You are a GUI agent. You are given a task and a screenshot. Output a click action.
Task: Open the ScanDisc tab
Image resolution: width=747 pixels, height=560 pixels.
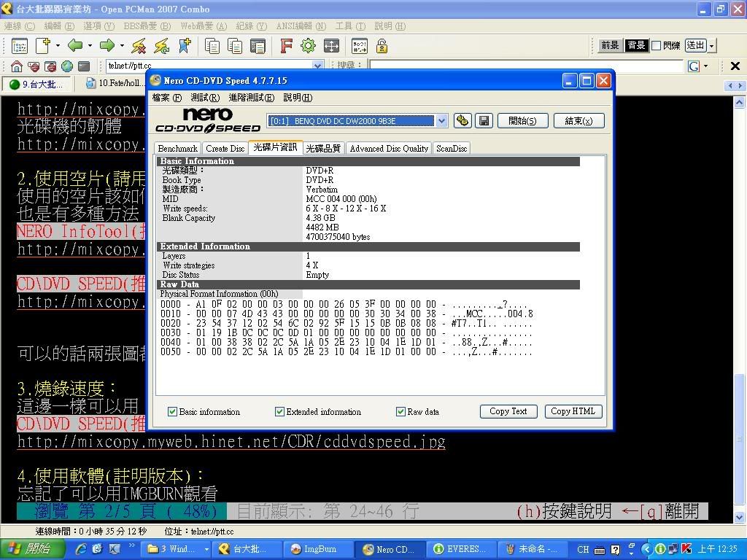(x=451, y=149)
